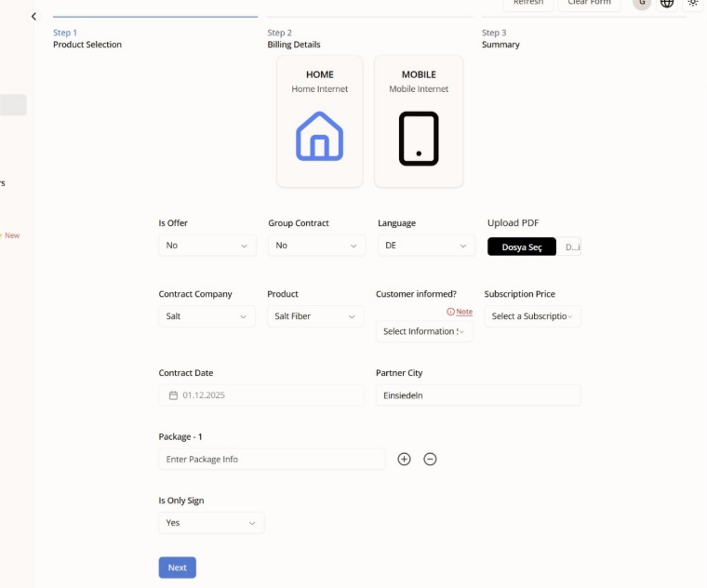
Task: Toggle light/dark theme sun icon
Action: tap(692, 3)
